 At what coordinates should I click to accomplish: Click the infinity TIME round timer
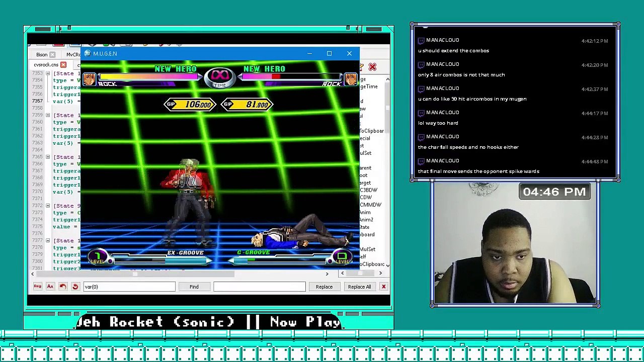click(x=220, y=77)
